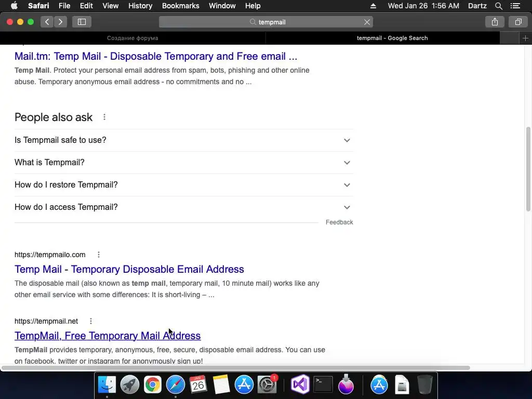This screenshot has height=399, width=532.
Task: Open Calendar from the Dock
Action: coord(198,385)
